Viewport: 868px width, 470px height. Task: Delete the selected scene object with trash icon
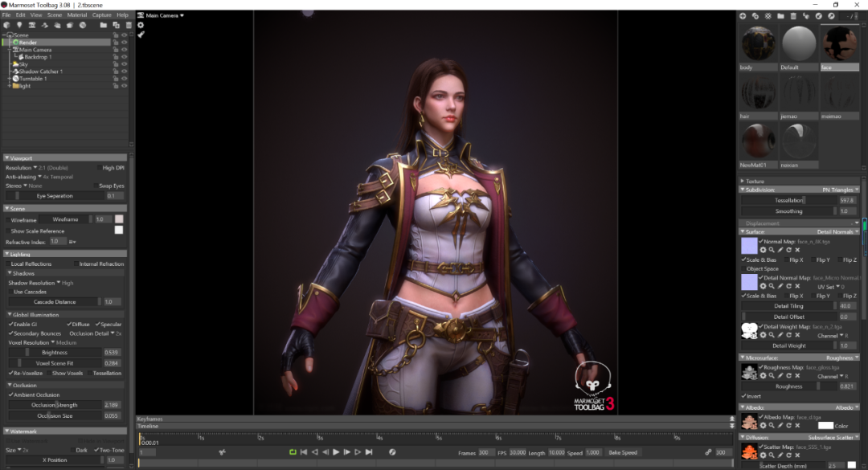click(129, 25)
